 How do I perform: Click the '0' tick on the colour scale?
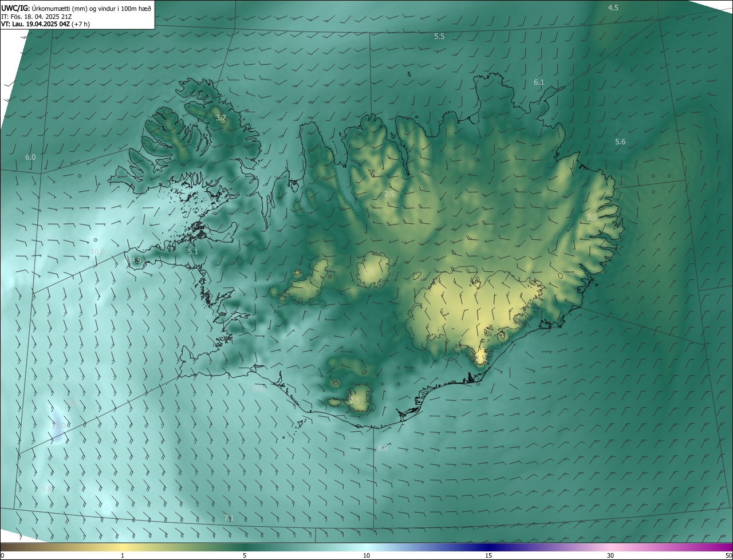pos(2,555)
